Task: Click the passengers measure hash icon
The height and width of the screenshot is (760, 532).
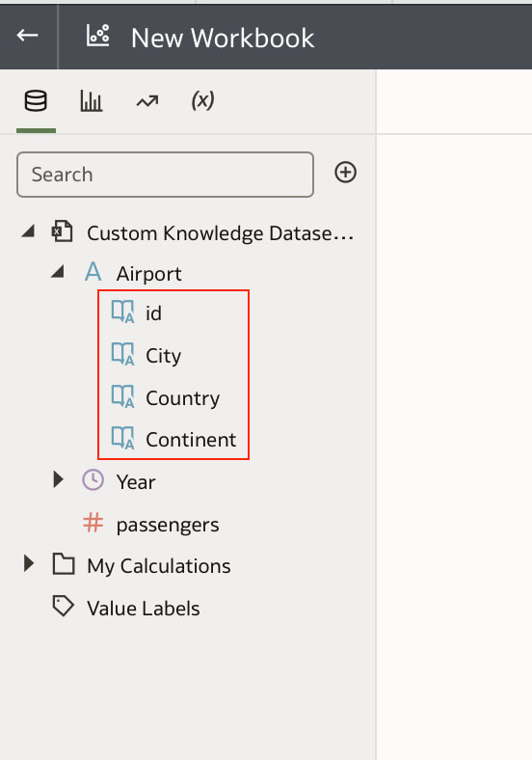Action: (93, 523)
